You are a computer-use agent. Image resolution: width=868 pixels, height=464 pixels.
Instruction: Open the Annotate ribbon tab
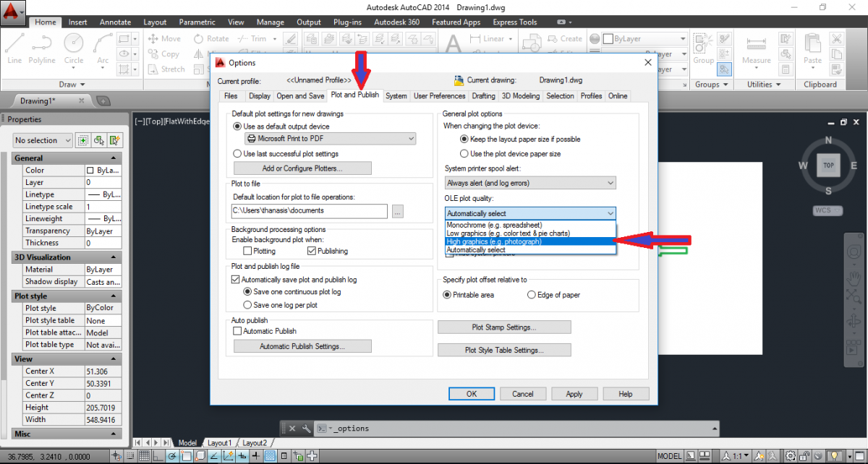point(115,22)
